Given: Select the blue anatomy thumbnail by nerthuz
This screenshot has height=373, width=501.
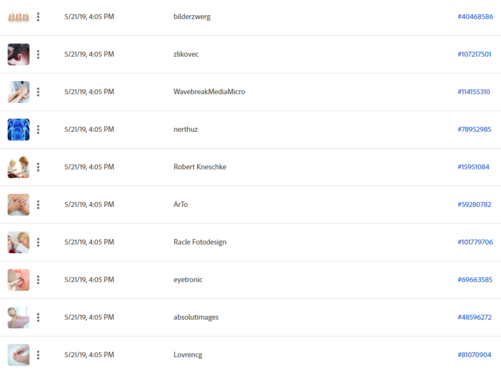Looking at the screenshot, I should 19,129.
